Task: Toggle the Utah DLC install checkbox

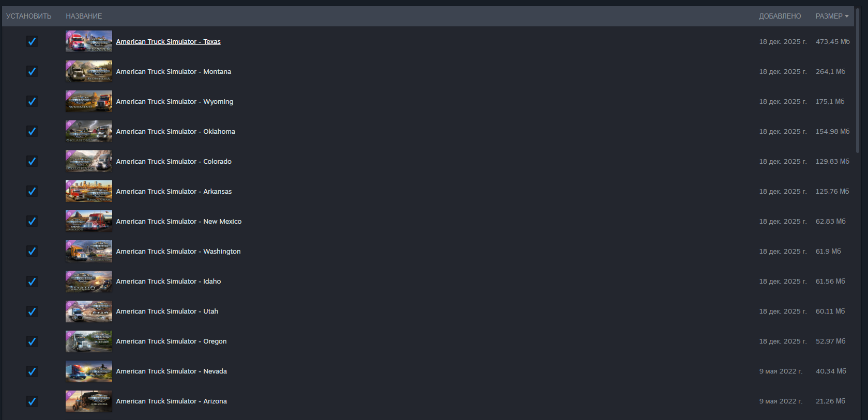Action: pos(32,311)
